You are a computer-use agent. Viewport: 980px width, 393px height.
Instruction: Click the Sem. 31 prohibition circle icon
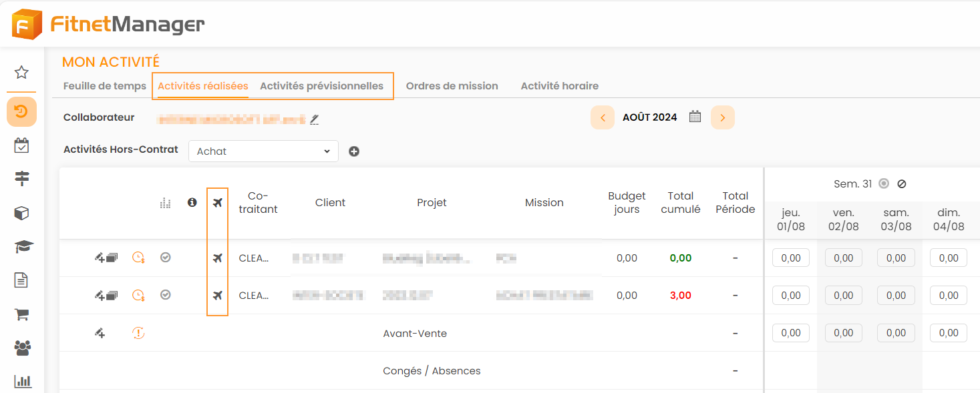[902, 184]
